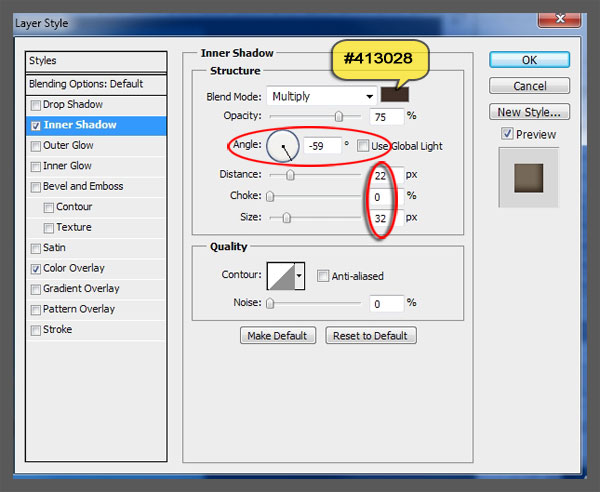The image size is (600, 492).
Task: Click the New Style button
Action: coord(529,112)
